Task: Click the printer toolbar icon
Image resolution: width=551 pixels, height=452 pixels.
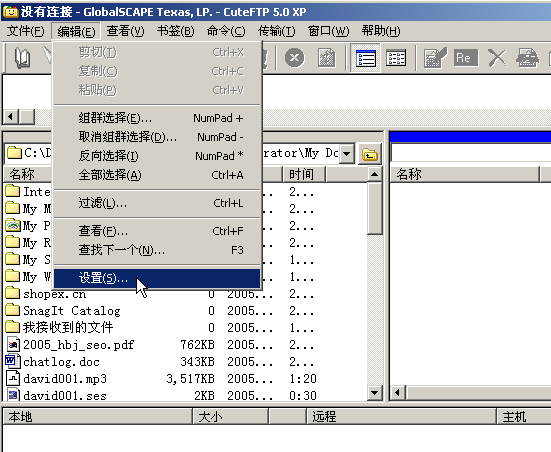Action: pos(527,58)
